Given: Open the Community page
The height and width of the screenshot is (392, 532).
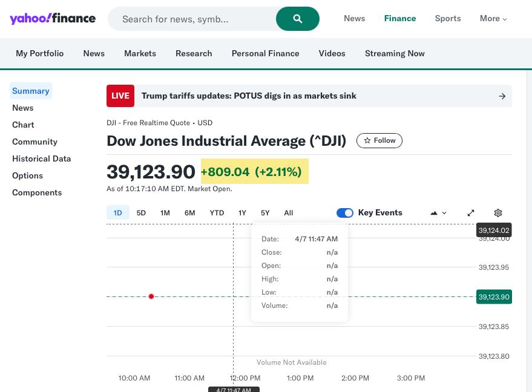Looking at the screenshot, I should click(34, 142).
